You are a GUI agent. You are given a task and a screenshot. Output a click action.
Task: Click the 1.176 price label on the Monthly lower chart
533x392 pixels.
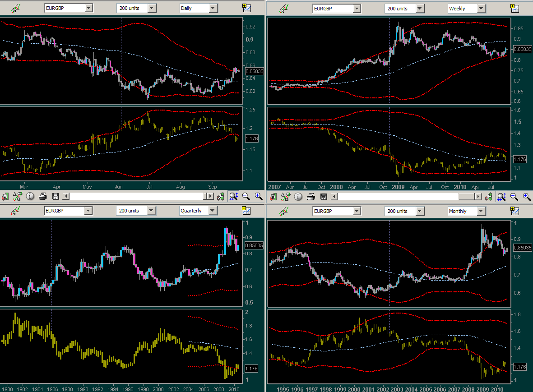pos(520,367)
